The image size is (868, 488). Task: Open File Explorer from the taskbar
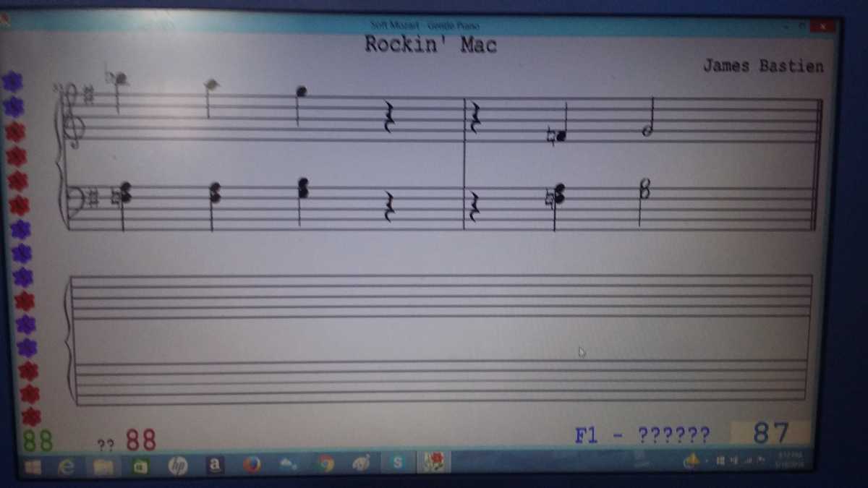tap(103, 467)
